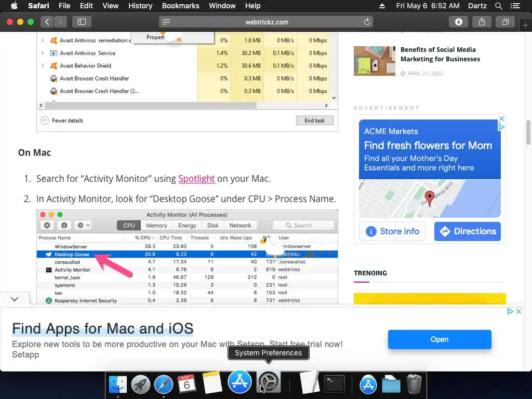Click Open button in Setapp banner ad
The width and height of the screenshot is (532, 399).
440,339
